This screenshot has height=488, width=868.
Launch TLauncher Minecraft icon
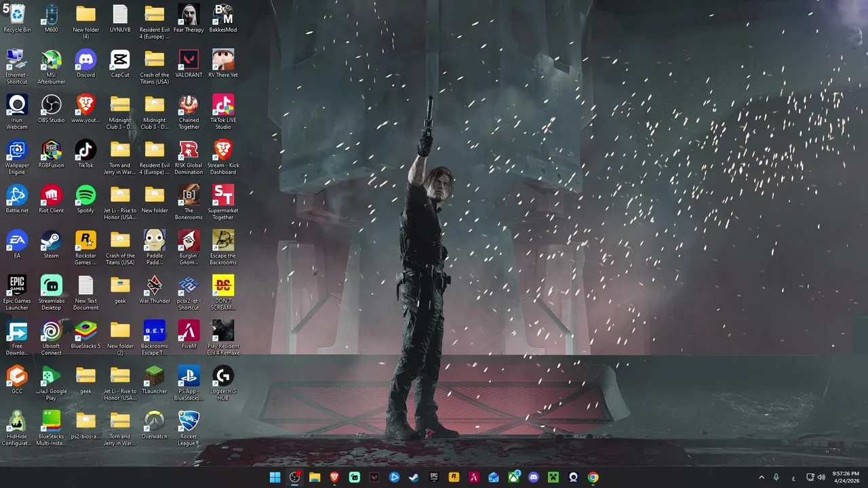pyautogui.click(x=155, y=380)
